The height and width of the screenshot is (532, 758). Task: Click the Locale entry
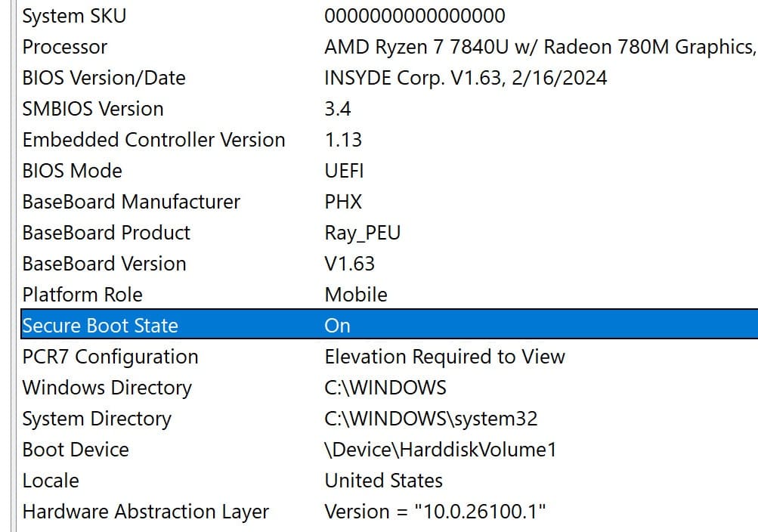pyautogui.click(x=51, y=480)
